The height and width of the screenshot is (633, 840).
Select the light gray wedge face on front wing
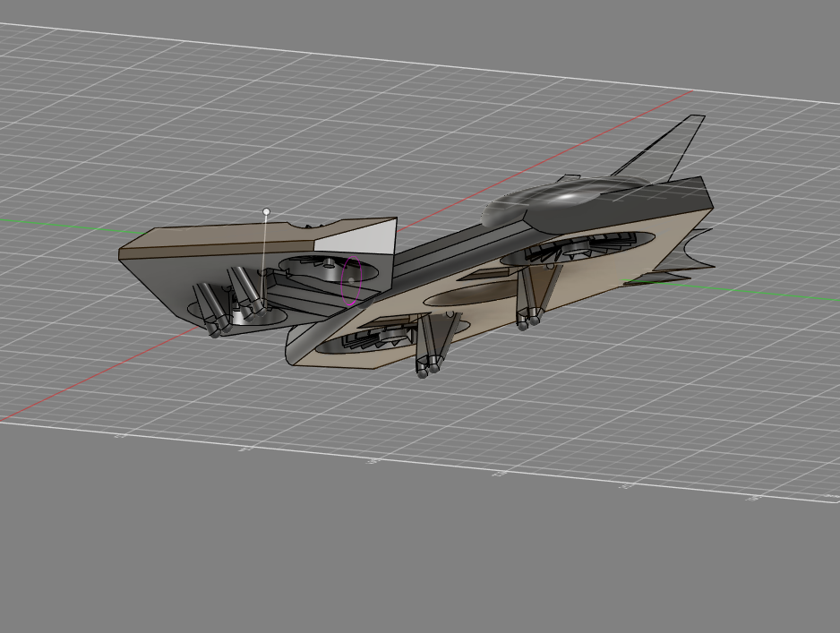360,239
